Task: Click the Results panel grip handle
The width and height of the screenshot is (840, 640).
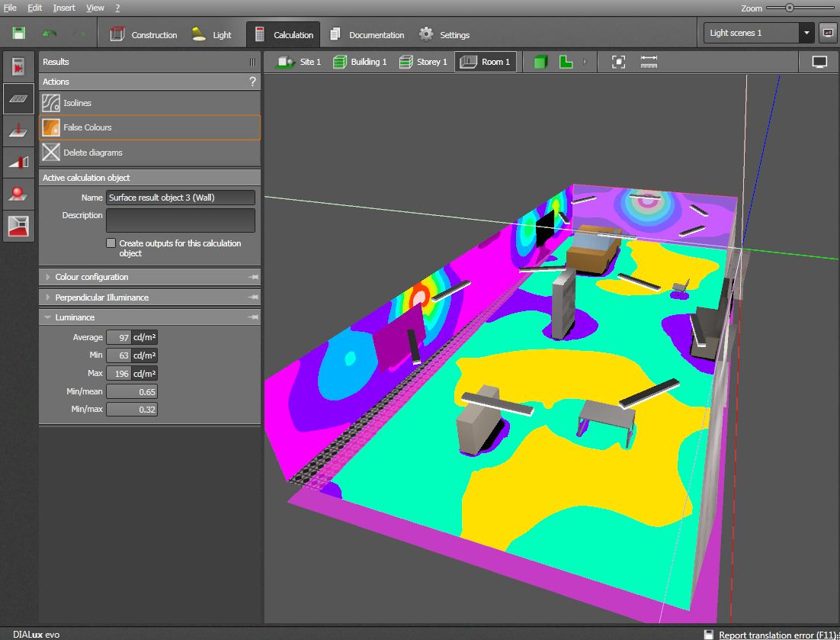Action: click(x=252, y=63)
